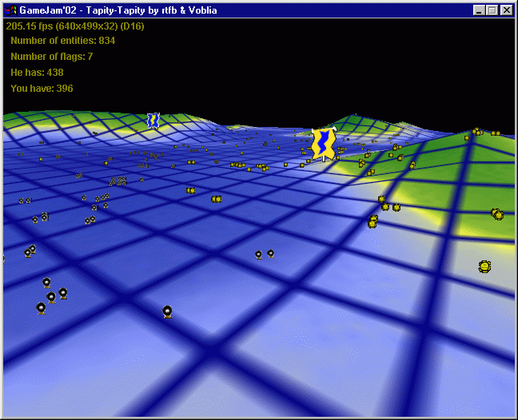
Task: Close the Tapity-Tapity game window
Action: tap(506, 10)
